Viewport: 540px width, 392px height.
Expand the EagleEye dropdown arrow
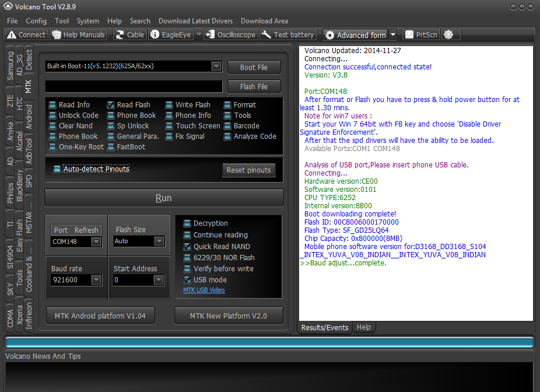(198, 35)
